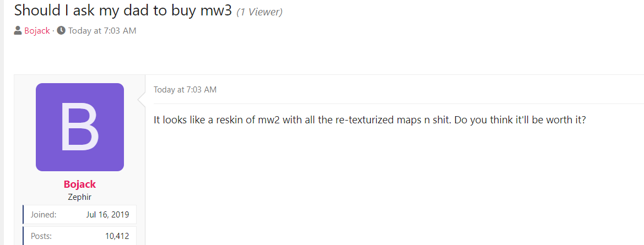Click the Jul 16, 2019 join date
Image resolution: width=644 pixels, height=245 pixels.
107,214
